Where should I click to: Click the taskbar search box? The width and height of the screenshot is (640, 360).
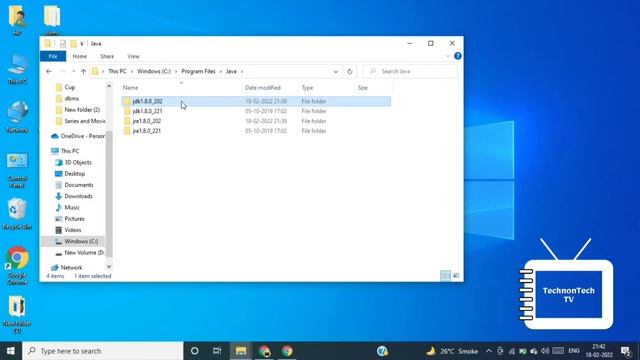(103, 351)
